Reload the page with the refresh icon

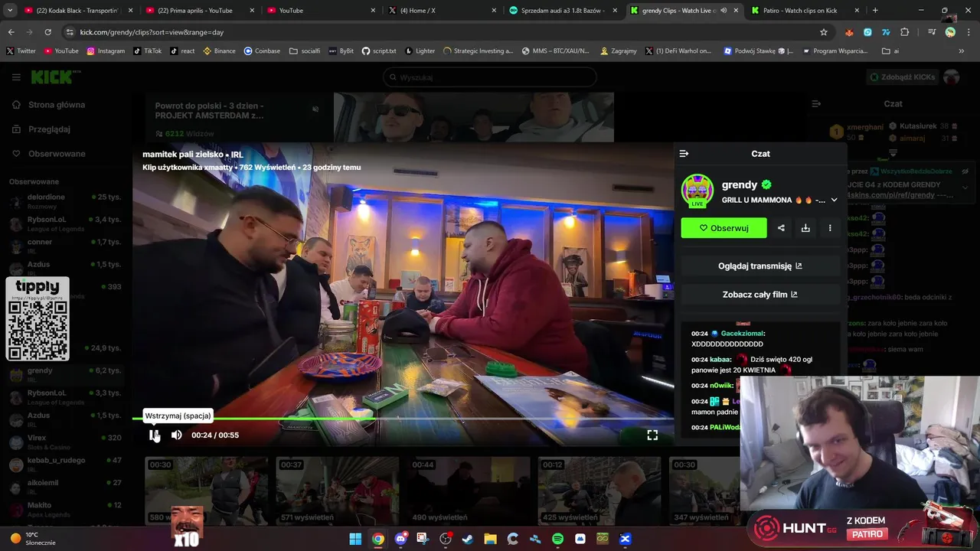coord(47,32)
